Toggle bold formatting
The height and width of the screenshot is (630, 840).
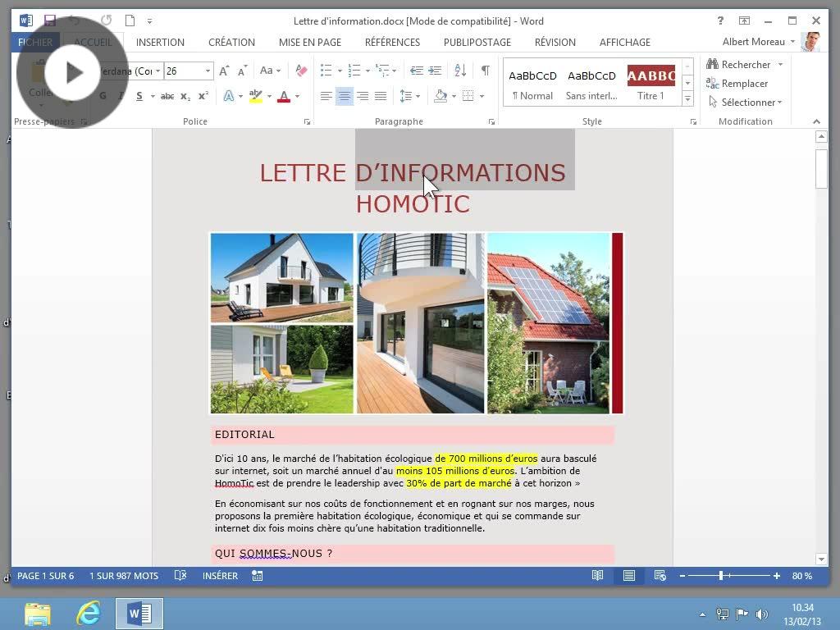coord(101,96)
